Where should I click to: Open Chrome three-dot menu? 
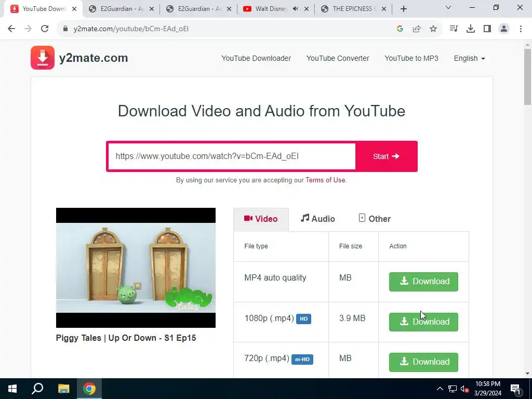tap(521, 29)
